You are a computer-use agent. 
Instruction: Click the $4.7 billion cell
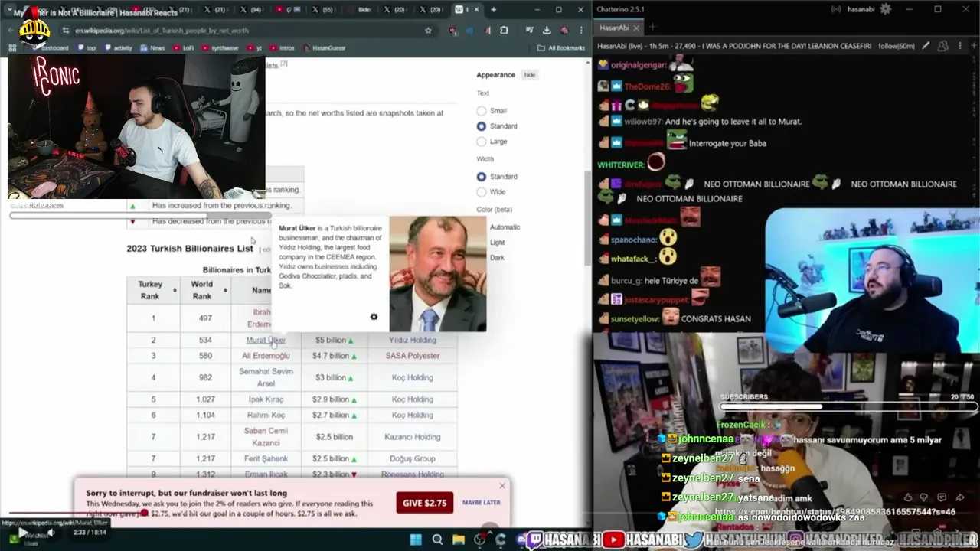coord(335,356)
